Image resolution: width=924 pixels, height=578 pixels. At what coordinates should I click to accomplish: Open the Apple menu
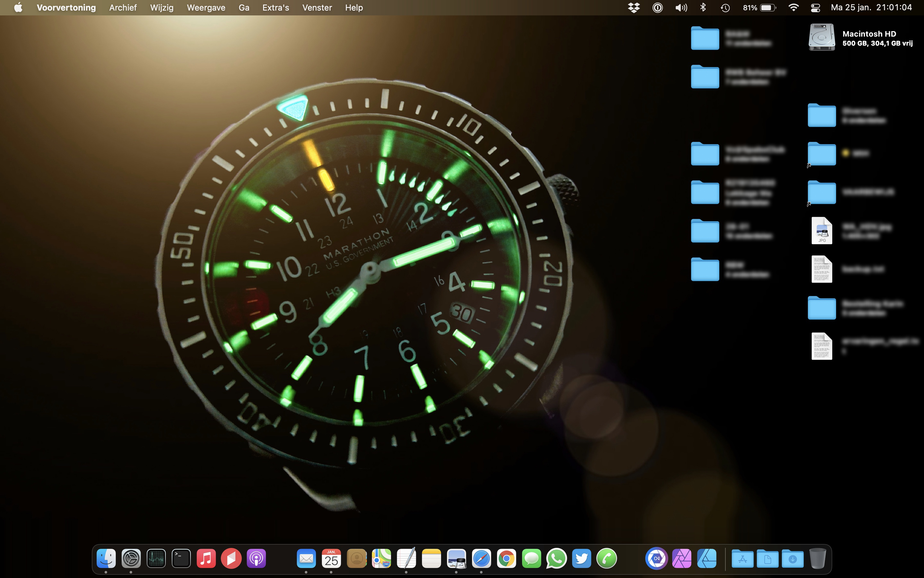(x=18, y=8)
